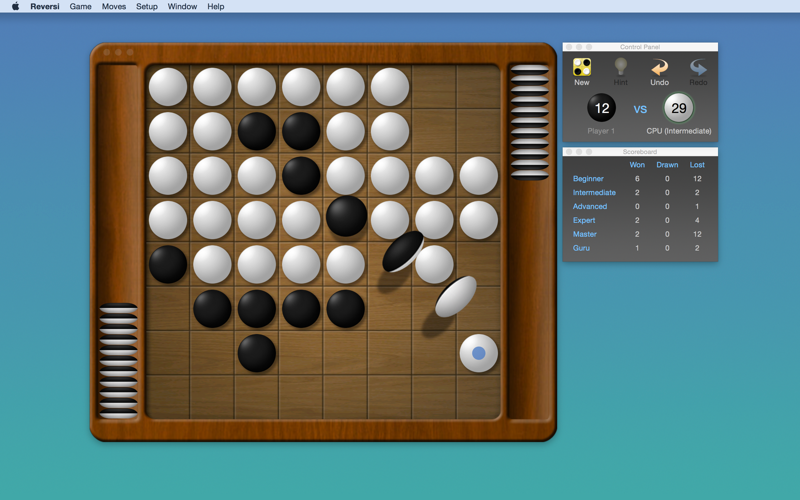
Task: Click the CPU (Intermediate) label
Action: 679,131
